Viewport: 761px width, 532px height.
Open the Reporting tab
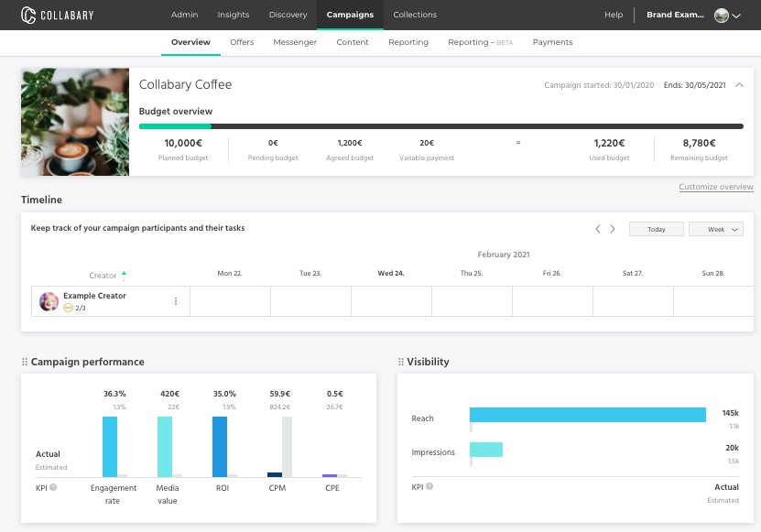pyautogui.click(x=408, y=42)
